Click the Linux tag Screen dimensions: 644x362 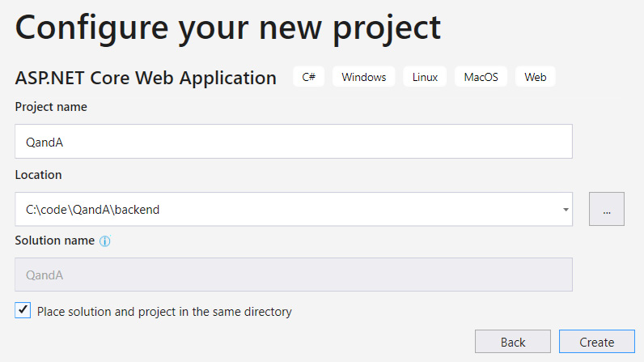click(x=425, y=77)
